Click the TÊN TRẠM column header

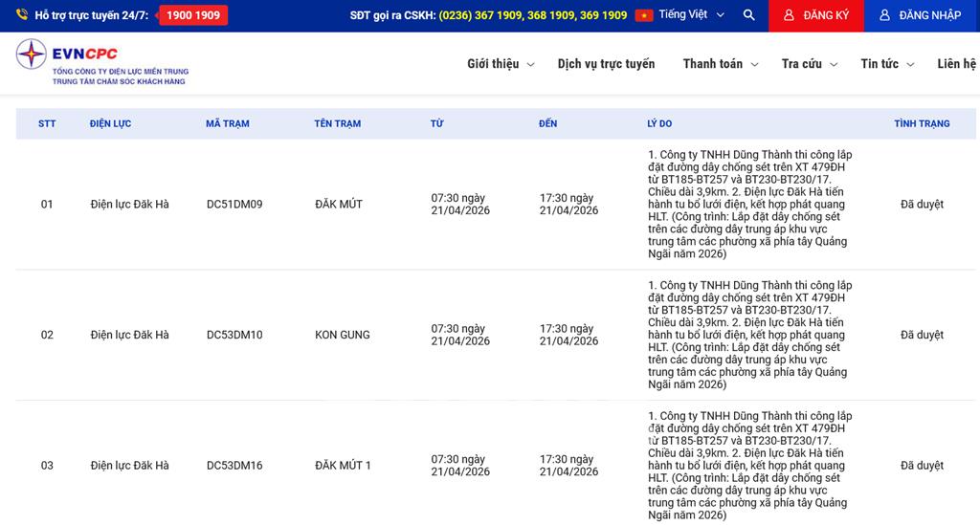click(337, 124)
